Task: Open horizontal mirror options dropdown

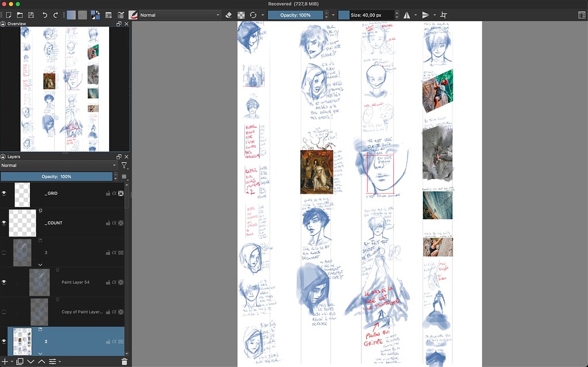Action: pos(416,15)
